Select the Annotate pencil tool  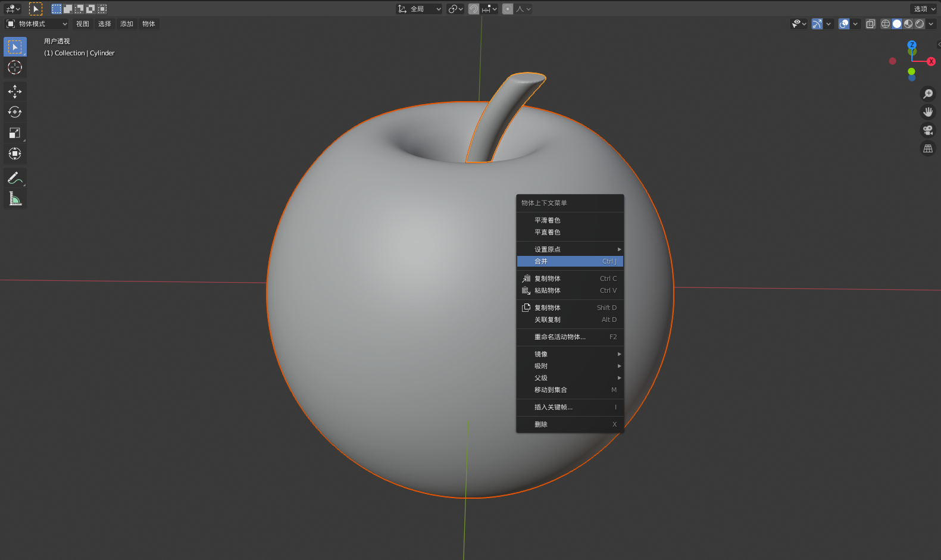[15, 178]
